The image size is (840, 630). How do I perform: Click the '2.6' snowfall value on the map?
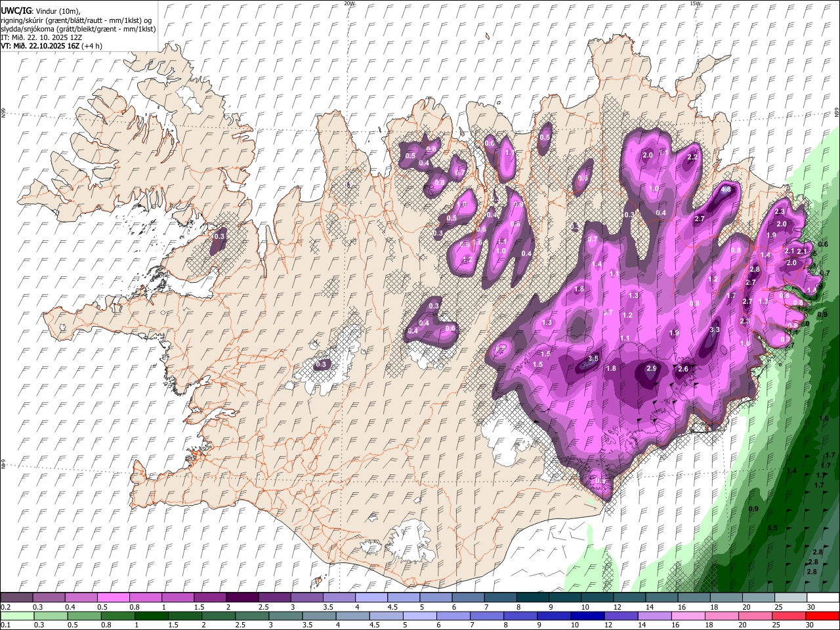tap(683, 369)
